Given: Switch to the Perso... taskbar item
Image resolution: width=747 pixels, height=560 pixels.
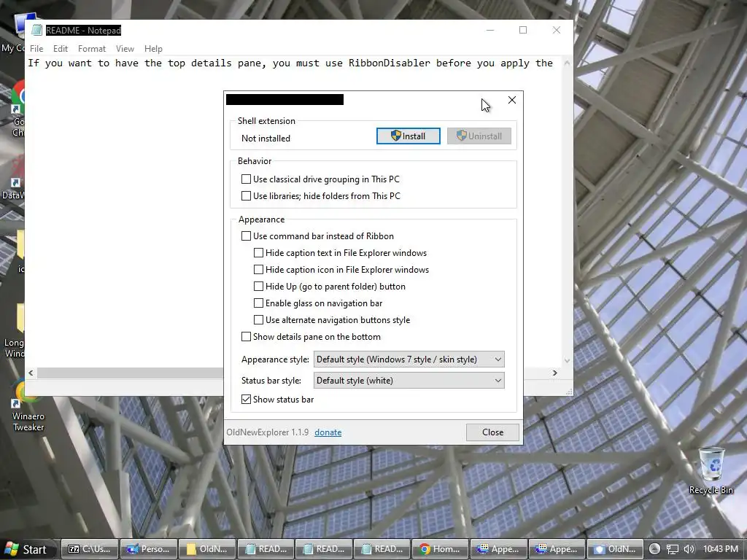Looking at the screenshot, I should click(x=148, y=549).
